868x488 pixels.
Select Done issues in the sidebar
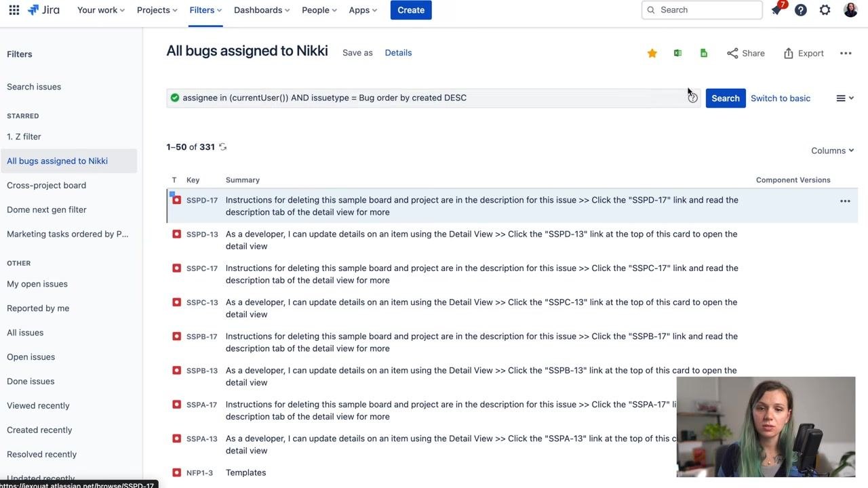(31, 382)
